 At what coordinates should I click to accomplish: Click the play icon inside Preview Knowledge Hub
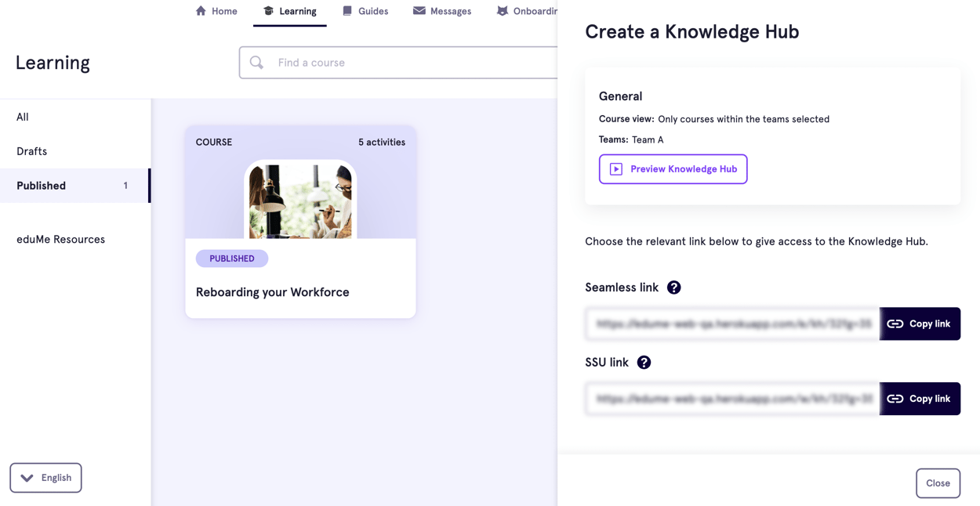pos(615,168)
